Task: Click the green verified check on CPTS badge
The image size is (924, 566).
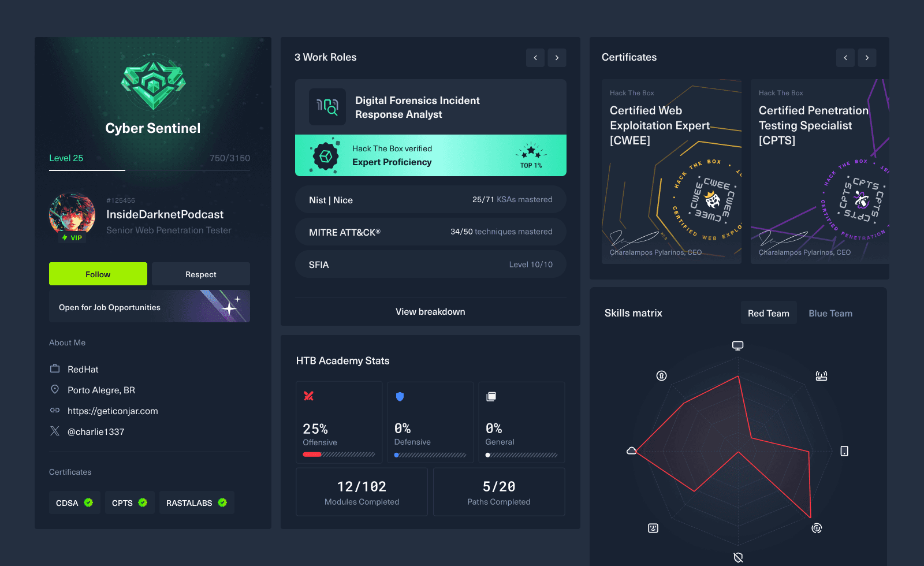Action: (143, 502)
